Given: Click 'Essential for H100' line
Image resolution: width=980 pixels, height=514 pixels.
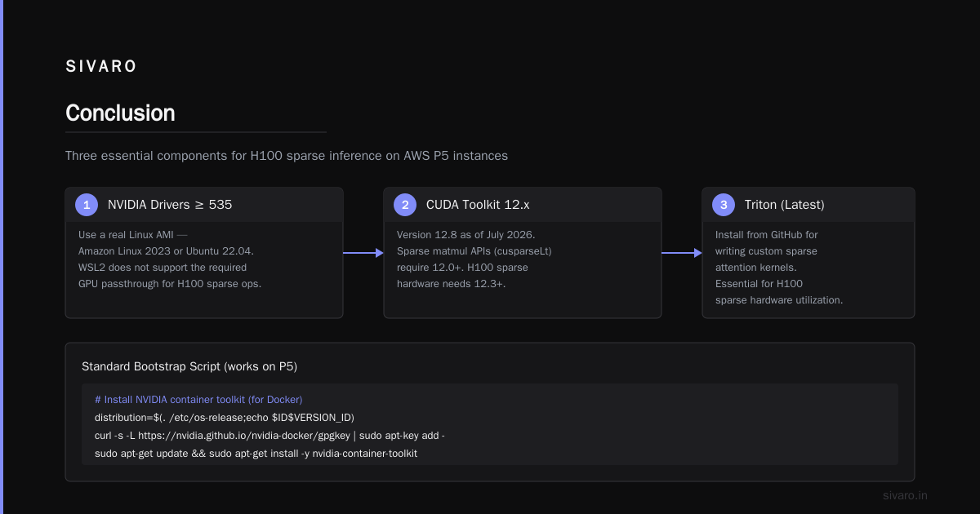Looking at the screenshot, I should (x=759, y=284).
